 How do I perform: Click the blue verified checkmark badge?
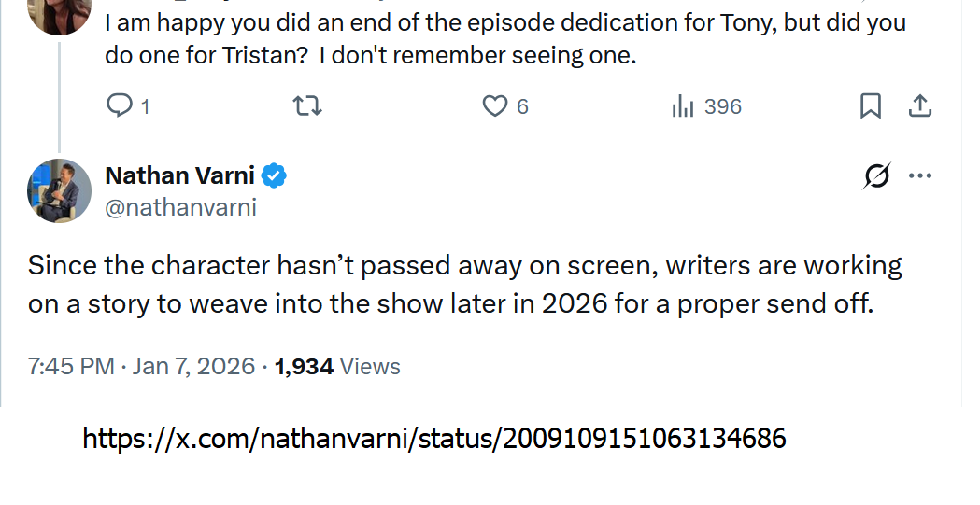pyautogui.click(x=274, y=175)
